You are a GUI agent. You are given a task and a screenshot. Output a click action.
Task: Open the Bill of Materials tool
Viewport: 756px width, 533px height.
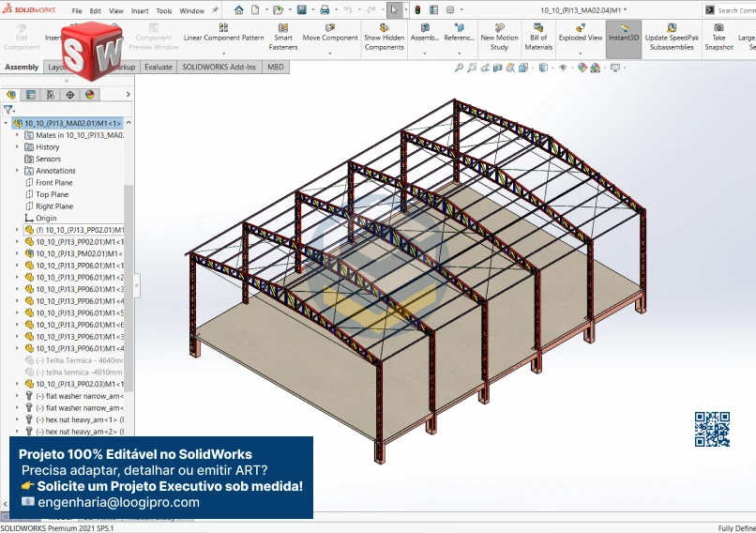[x=538, y=38]
